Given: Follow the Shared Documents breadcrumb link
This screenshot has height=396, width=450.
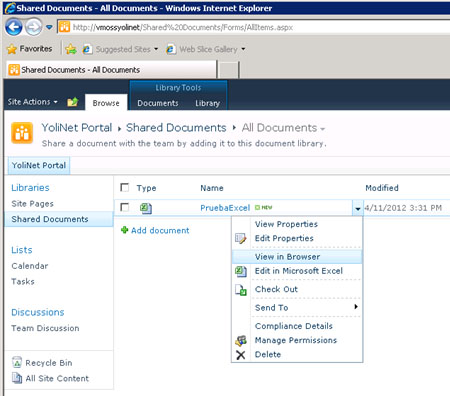Looking at the screenshot, I should click(x=176, y=128).
